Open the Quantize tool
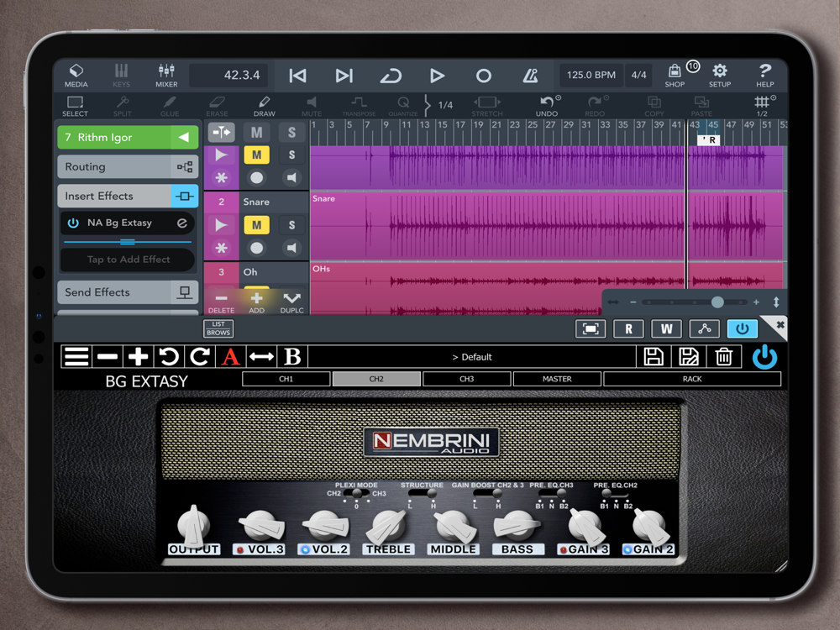The image size is (840, 630). (403, 106)
